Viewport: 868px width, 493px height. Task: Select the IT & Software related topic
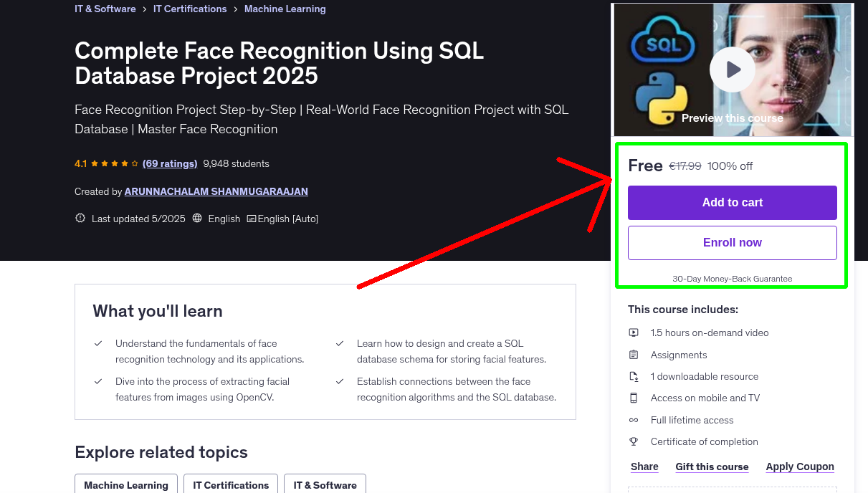tap(325, 484)
